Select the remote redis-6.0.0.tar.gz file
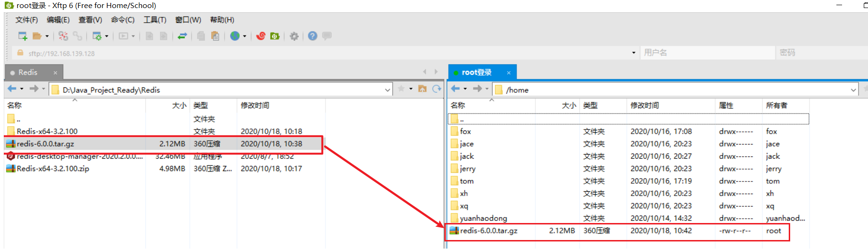Viewport: 868px width, 249px height. click(x=628, y=231)
